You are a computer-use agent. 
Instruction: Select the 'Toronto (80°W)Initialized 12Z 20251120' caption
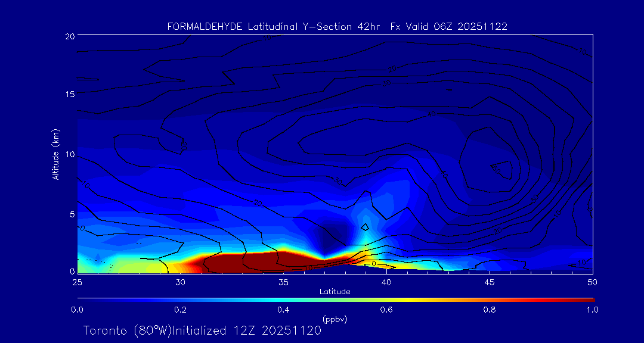[x=202, y=330]
